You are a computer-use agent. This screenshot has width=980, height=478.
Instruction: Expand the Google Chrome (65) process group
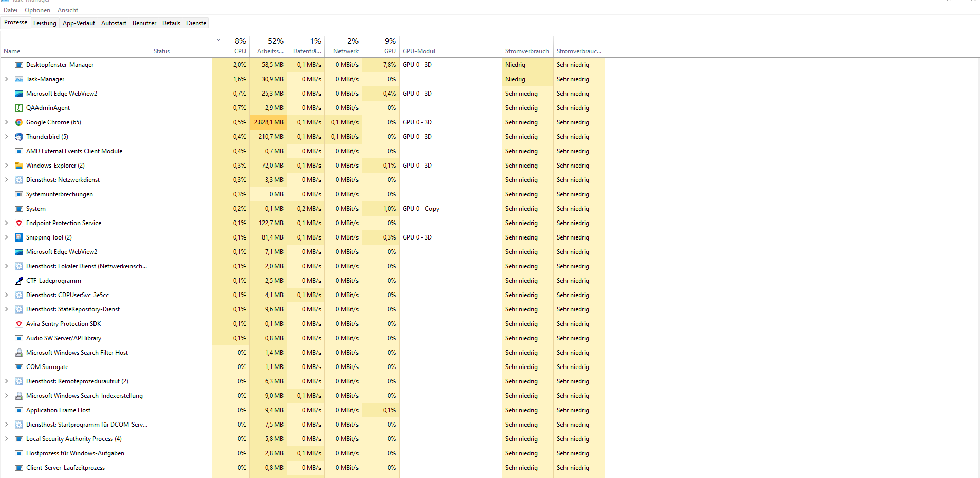click(x=6, y=122)
